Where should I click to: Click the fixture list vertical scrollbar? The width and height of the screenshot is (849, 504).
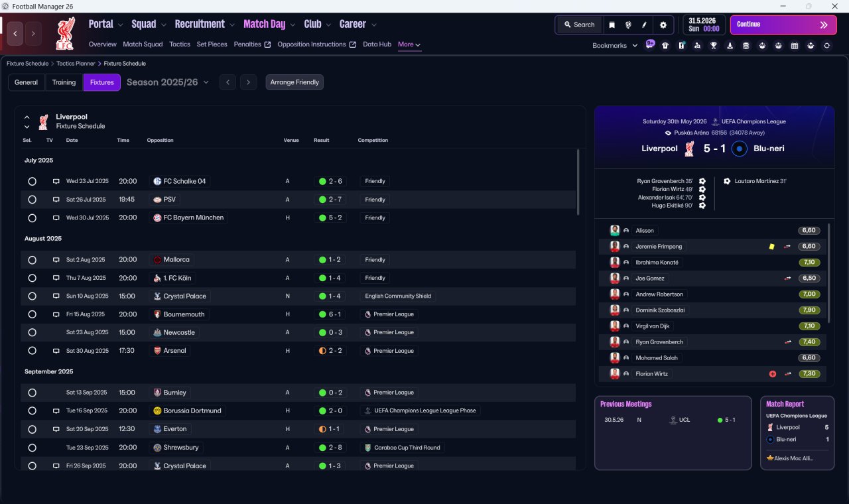[577, 182]
